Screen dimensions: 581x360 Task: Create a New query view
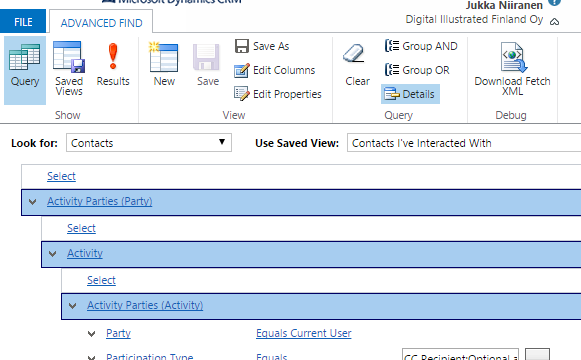point(164,64)
